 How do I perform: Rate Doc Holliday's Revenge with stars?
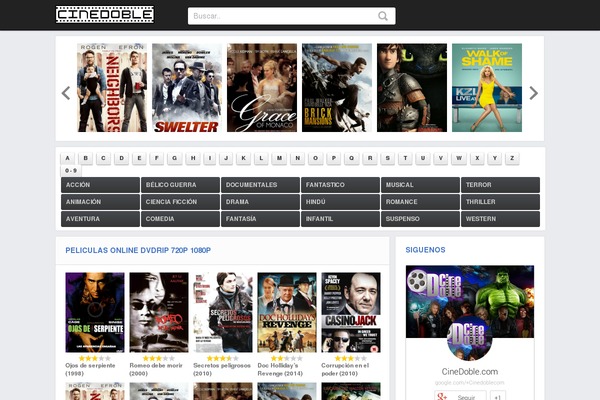287,358
